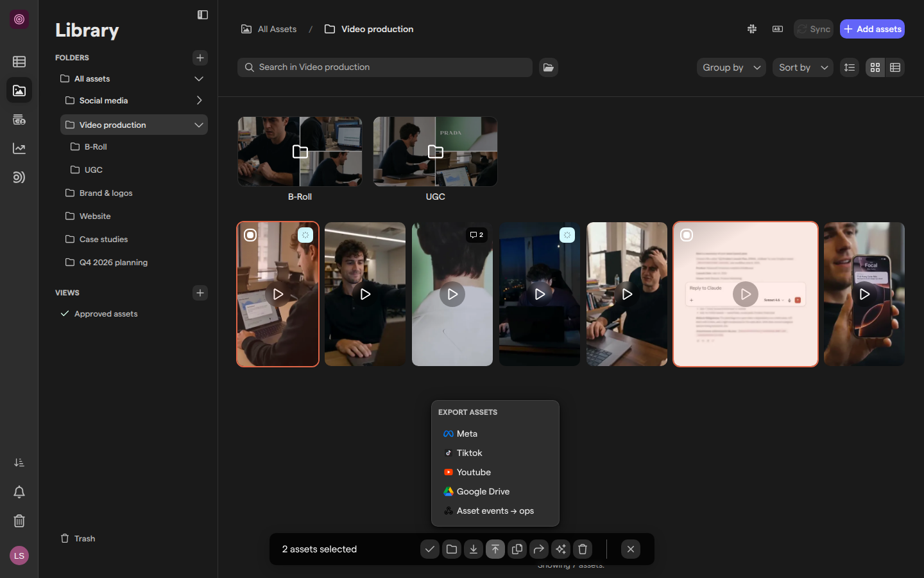Open the A/B test icon in header
924x578 pixels.
coord(778,29)
